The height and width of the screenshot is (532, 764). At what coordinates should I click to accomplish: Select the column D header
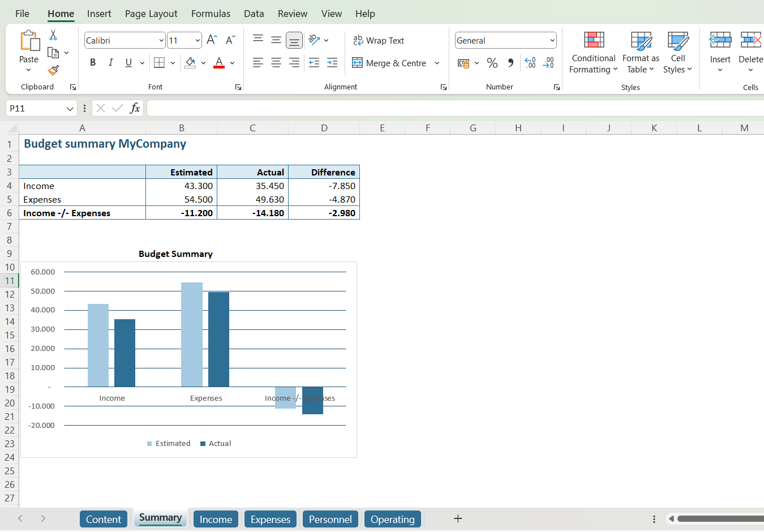(x=324, y=128)
